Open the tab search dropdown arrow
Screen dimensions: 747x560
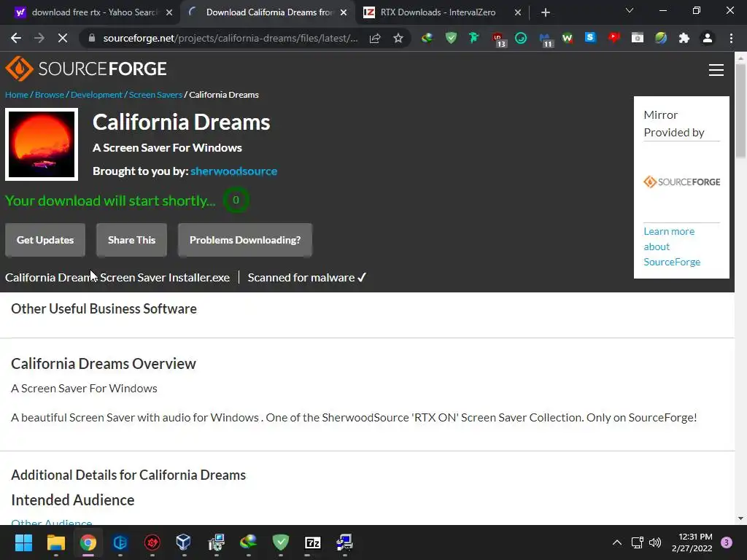pos(630,10)
